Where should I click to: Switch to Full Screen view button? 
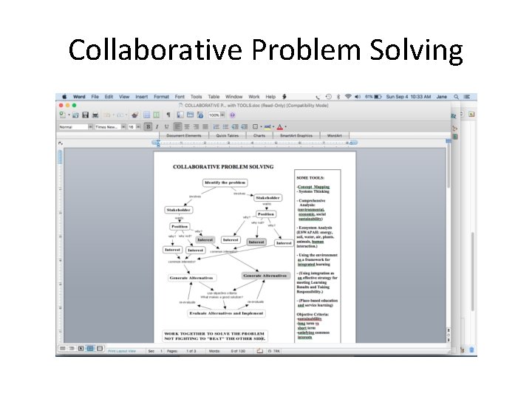pyautogui.click(x=100, y=349)
